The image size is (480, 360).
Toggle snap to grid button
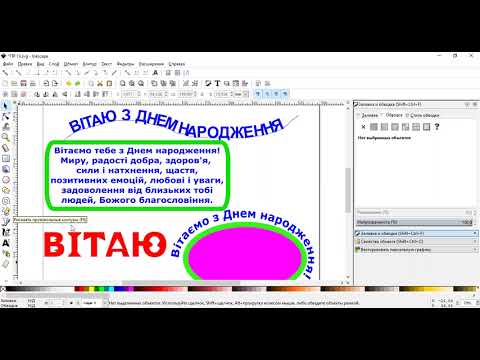click(177, 73)
